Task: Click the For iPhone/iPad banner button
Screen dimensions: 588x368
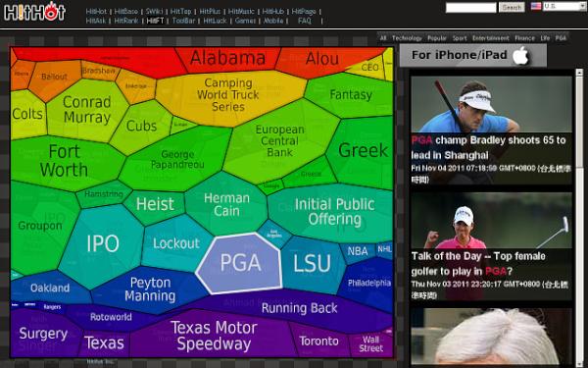Action: coord(473,55)
